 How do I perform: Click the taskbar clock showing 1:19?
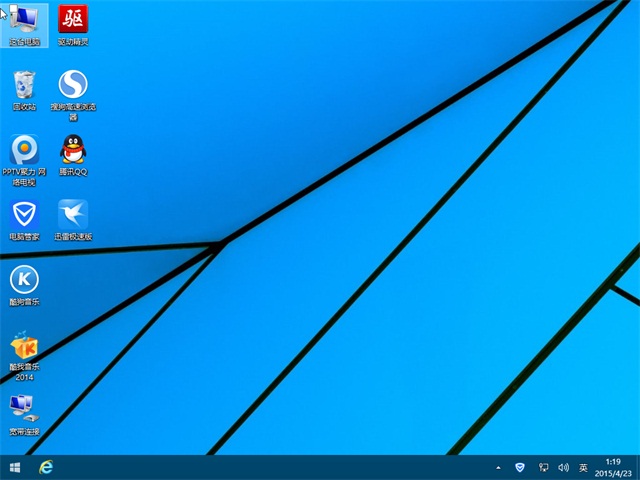[613, 467]
